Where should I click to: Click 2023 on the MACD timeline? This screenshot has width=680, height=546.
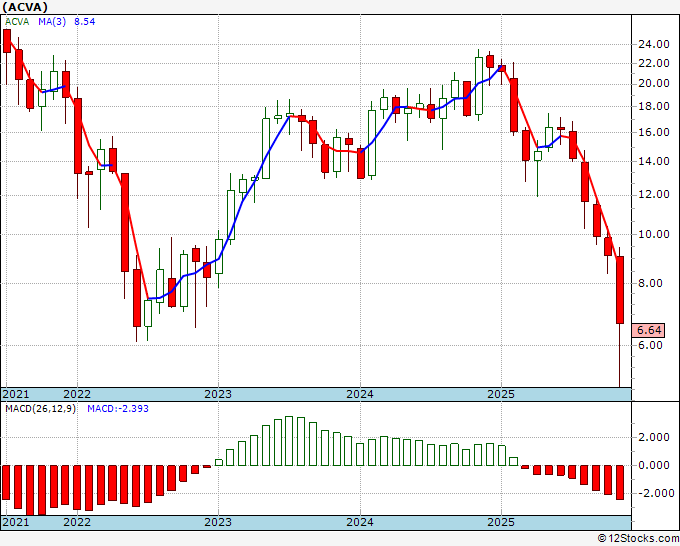218,522
